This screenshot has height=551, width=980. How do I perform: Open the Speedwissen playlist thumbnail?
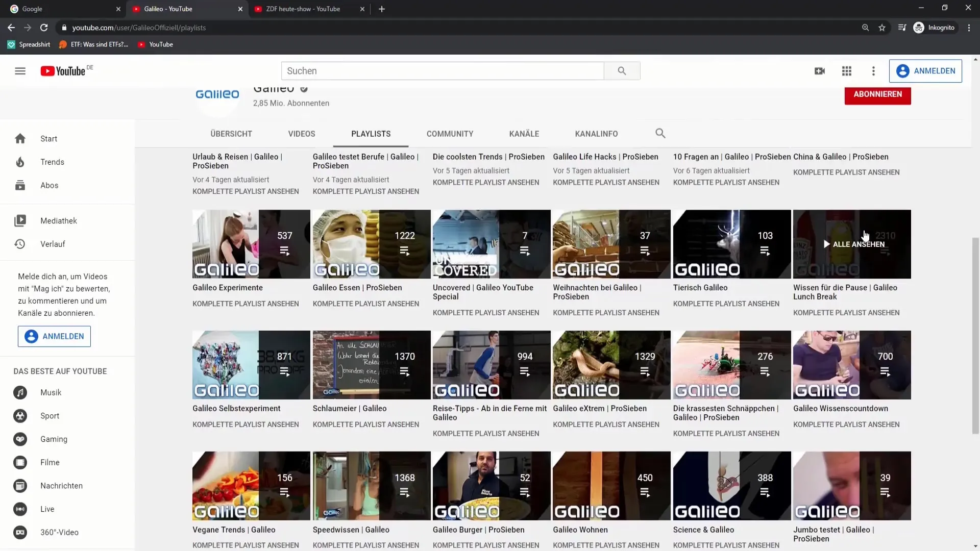click(372, 486)
